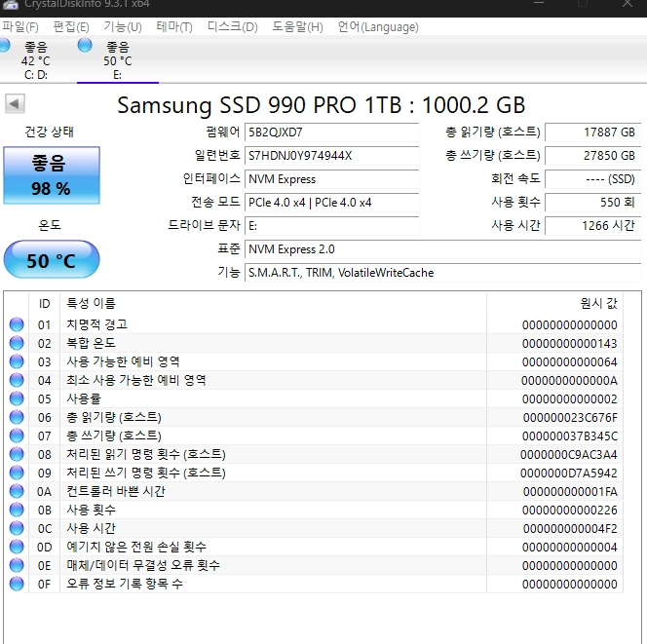
Task: Open the 편집(E) menu
Action: [x=71, y=27]
